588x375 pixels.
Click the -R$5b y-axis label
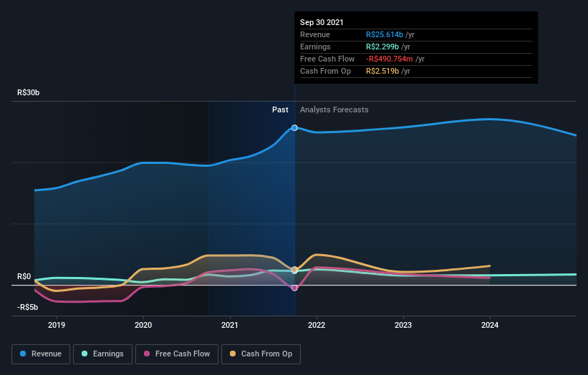(27, 307)
